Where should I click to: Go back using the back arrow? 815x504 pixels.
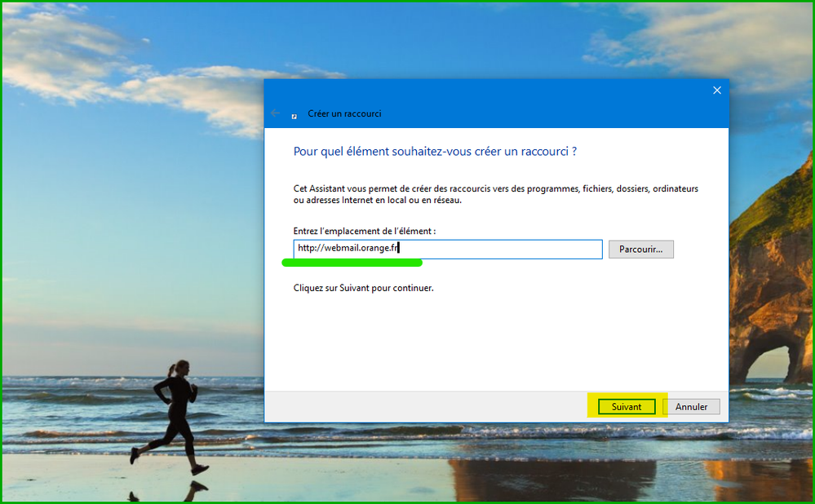pyautogui.click(x=275, y=113)
